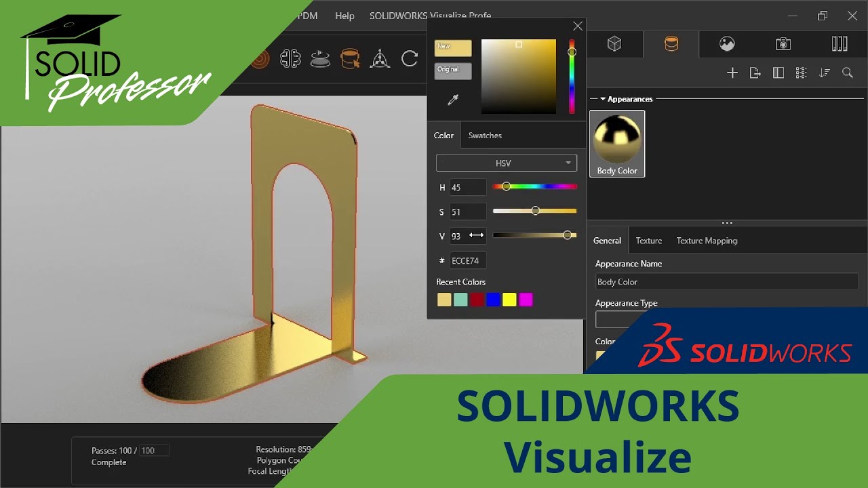Viewport: 868px width, 488px height.
Task: Close the color picker popup
Action: pyautogui.click(x=578, y=26)
